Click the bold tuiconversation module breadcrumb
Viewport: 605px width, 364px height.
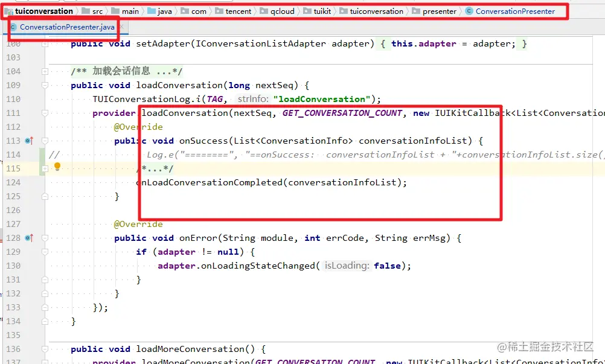39,11
